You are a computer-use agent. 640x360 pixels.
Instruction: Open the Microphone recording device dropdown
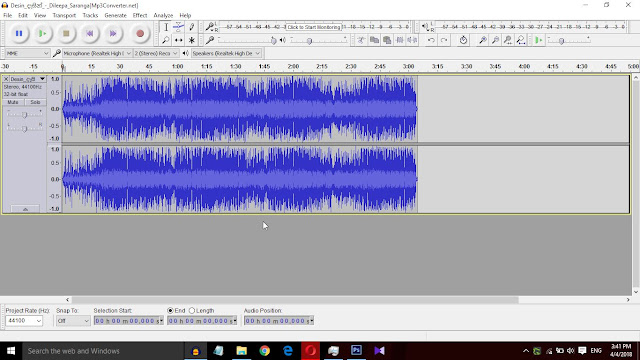tap(97, 53)
